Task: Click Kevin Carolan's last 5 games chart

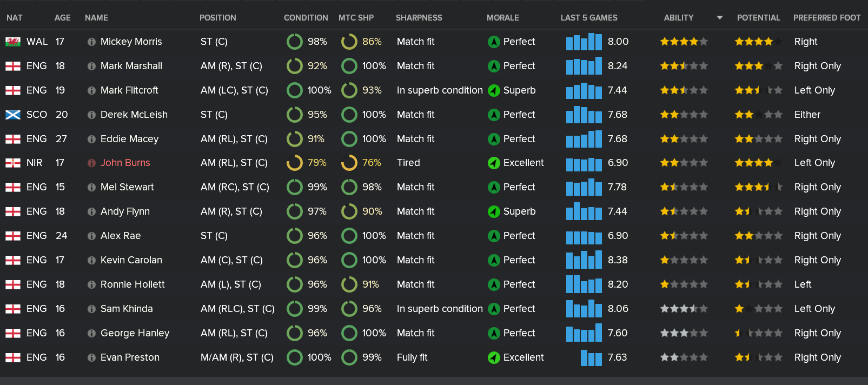Action: click(584, 260)
